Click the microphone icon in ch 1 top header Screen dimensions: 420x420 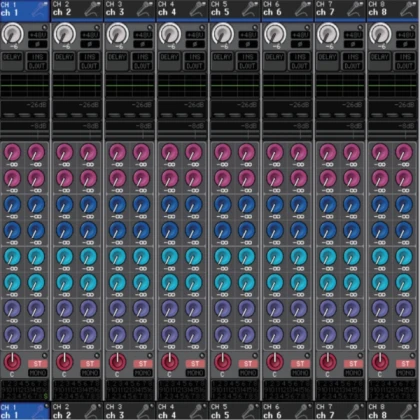[40, 9]
